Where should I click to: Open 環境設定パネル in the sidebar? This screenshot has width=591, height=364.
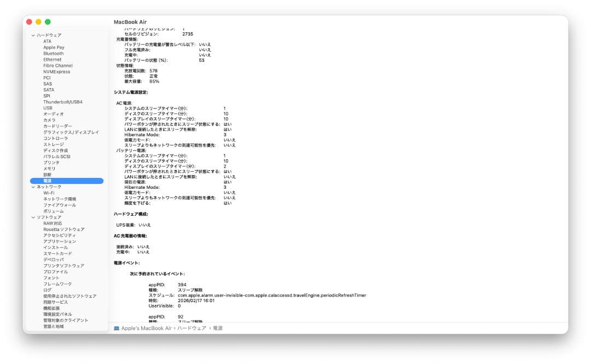tap(57, 314)
